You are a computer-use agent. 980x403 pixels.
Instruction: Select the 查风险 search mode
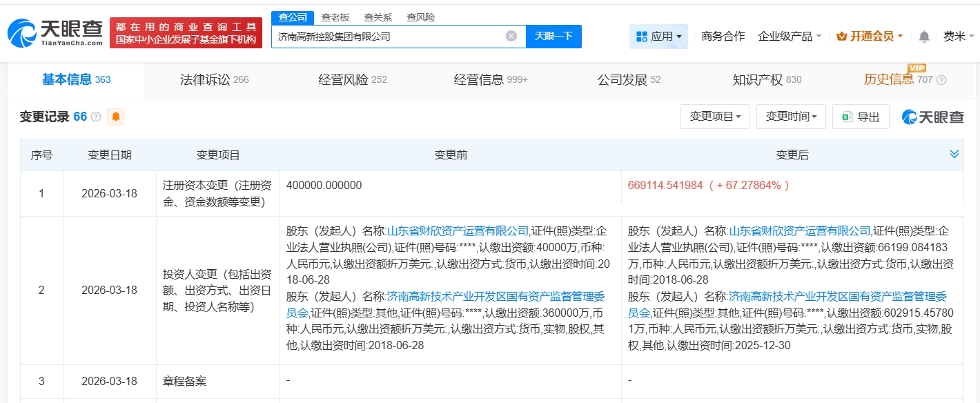point(420,17)
